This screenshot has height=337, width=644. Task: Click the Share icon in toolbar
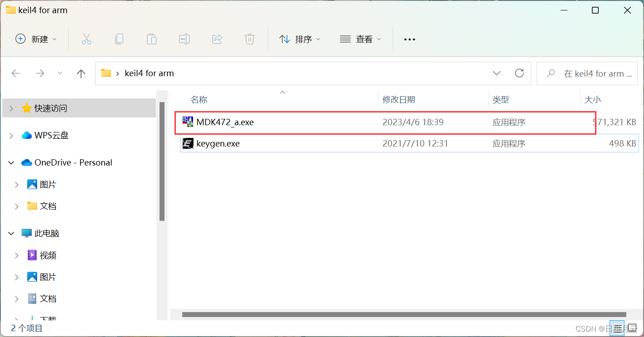point(217,39)
